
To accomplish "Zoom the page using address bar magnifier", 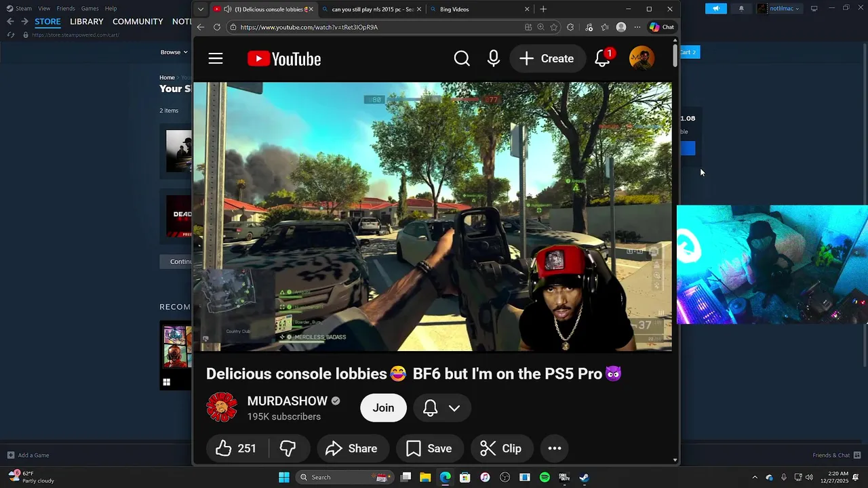I will (x=540, y=27).
